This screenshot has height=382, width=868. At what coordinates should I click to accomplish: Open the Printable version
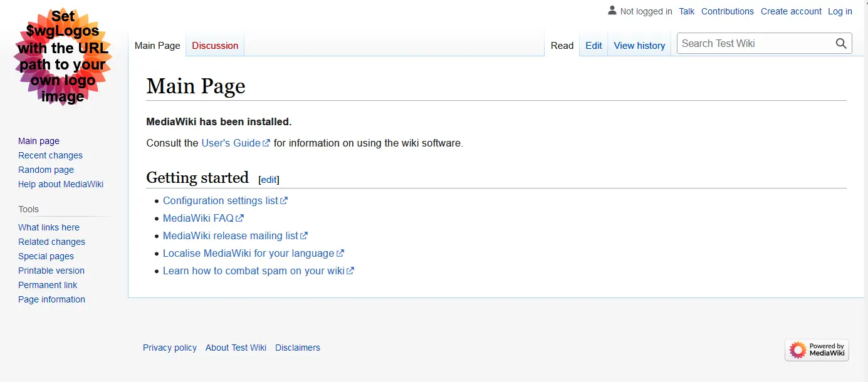coord(51,271)
